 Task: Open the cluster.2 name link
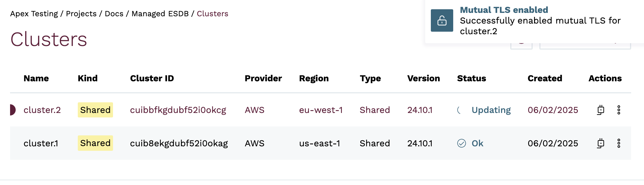tap(42, 110)
